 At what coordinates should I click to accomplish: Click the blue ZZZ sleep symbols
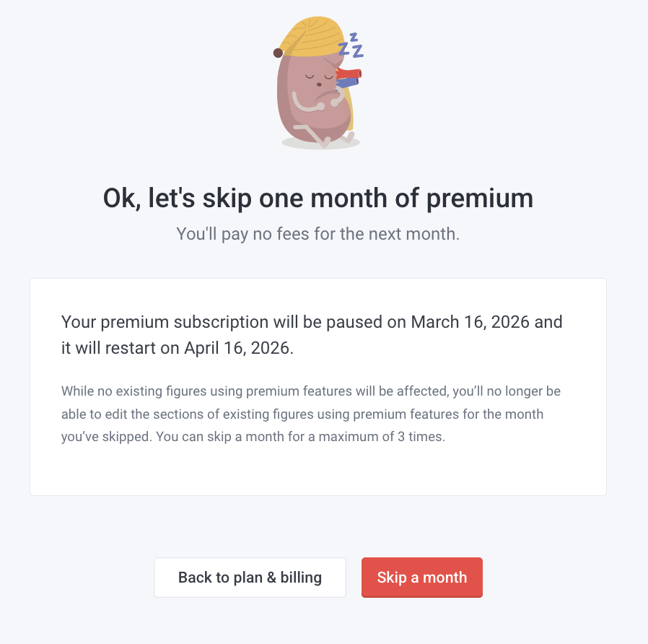[351, 45]
